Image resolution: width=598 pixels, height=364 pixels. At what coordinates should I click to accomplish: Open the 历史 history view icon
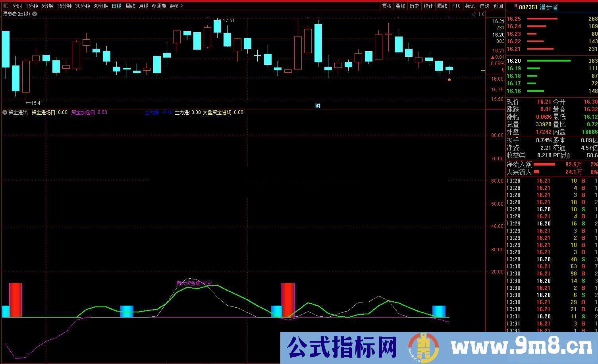coord(414,6)
